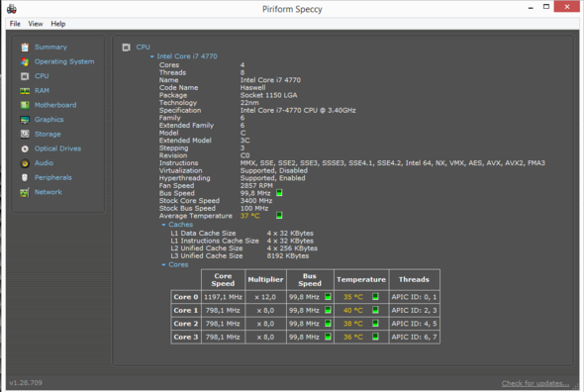
Task: Click Core 1 temperature green indicator
Action: (x=375, y=310)
